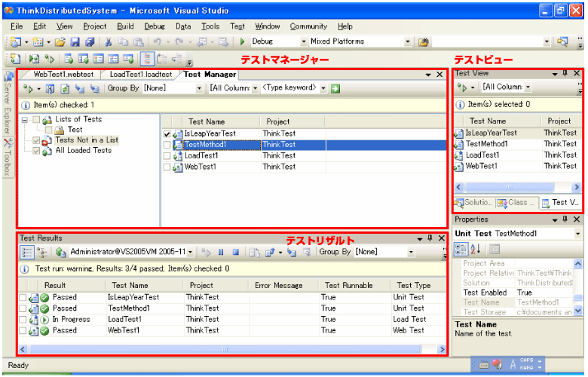The width and height of the screenshot is (588, 377).
Task: Sort Test Manager by the Test Name column header
Action: [221, 121]
